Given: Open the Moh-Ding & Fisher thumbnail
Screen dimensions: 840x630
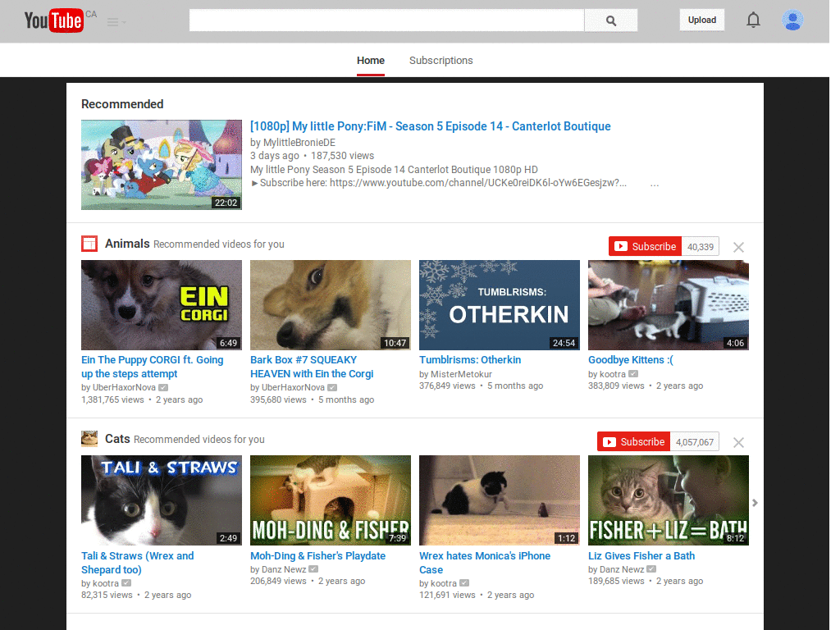Looking at the screenshot, I should click(330, 500).
